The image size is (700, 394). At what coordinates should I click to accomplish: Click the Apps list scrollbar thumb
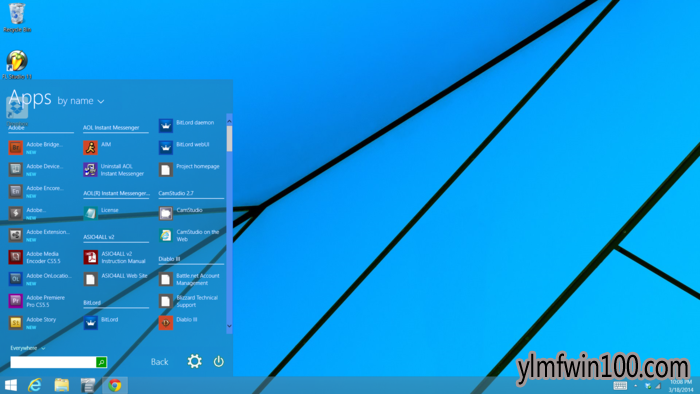pos(229,138)
